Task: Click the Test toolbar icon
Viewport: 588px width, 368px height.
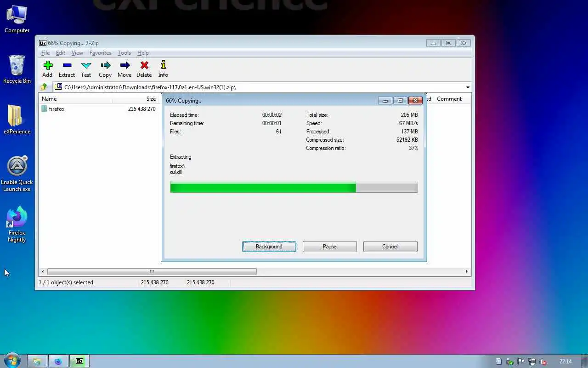Action: pos(86,65)
